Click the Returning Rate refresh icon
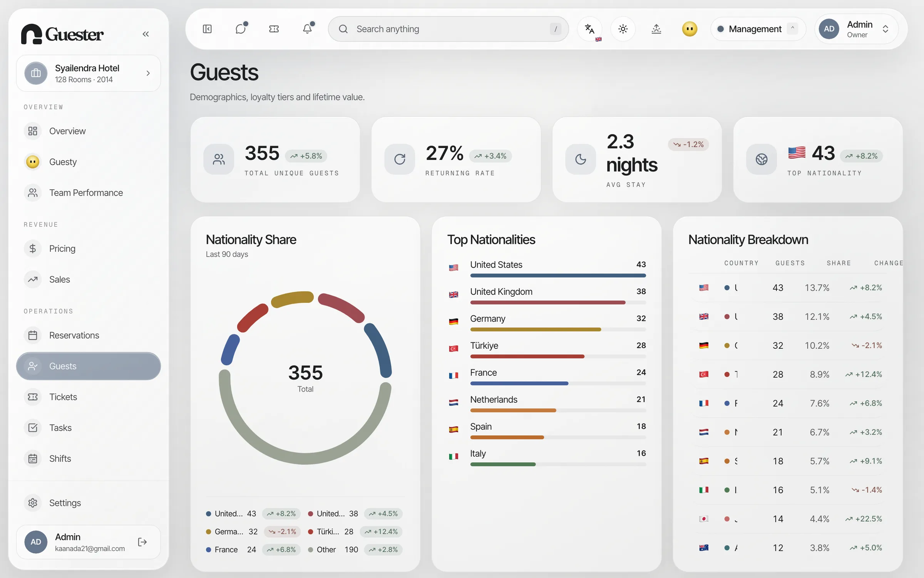The image size is (924, 578). pos(400,159)
